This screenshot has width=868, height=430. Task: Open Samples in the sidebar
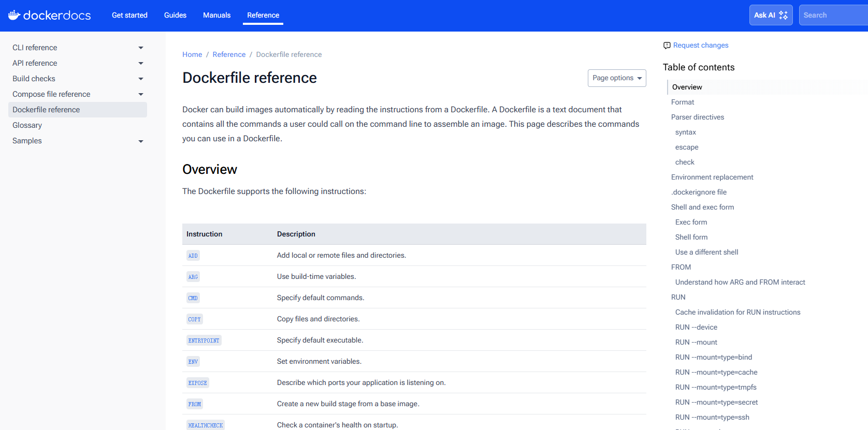27,141
